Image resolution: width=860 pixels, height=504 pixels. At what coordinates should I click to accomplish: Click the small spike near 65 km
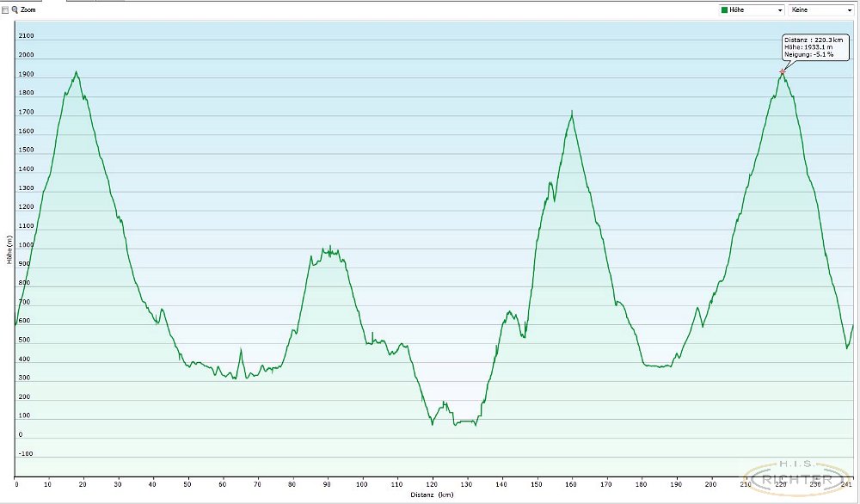point(241,349)
